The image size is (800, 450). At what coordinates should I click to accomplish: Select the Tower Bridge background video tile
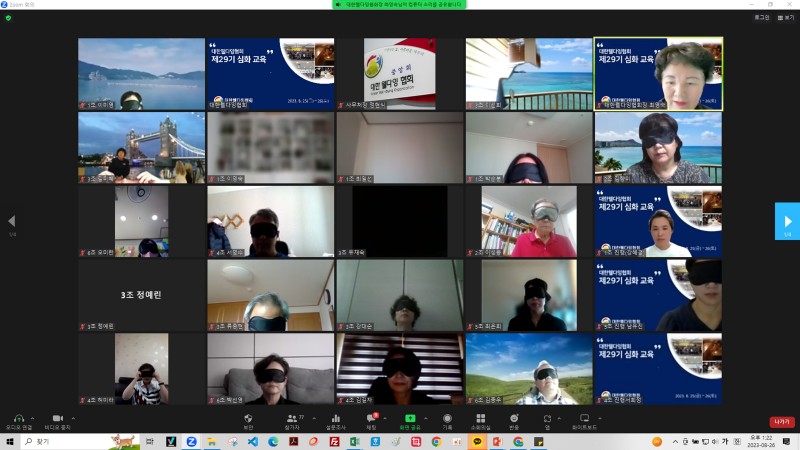coord(141,147)
